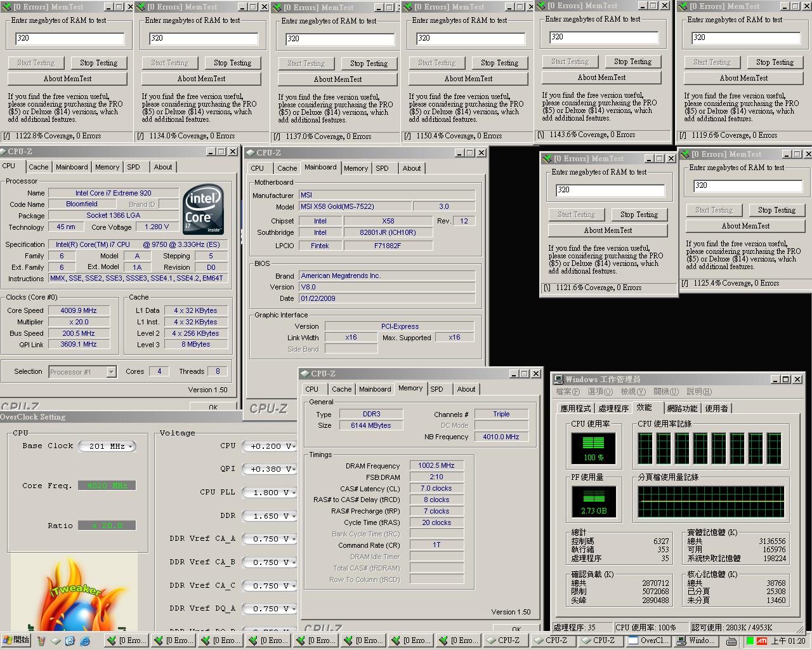Click the RAM field in the 1143.6% coverage MemTest
Screen dimensions: 812x650
(x=603, y=37)
